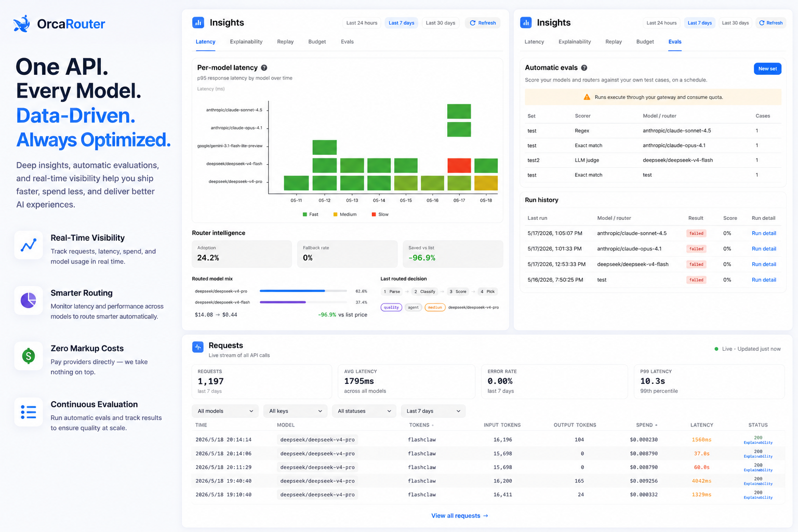Switch to the Budget tab in right Insights
Viewport: 798px width, 532px height.
[x=645, y=42]
